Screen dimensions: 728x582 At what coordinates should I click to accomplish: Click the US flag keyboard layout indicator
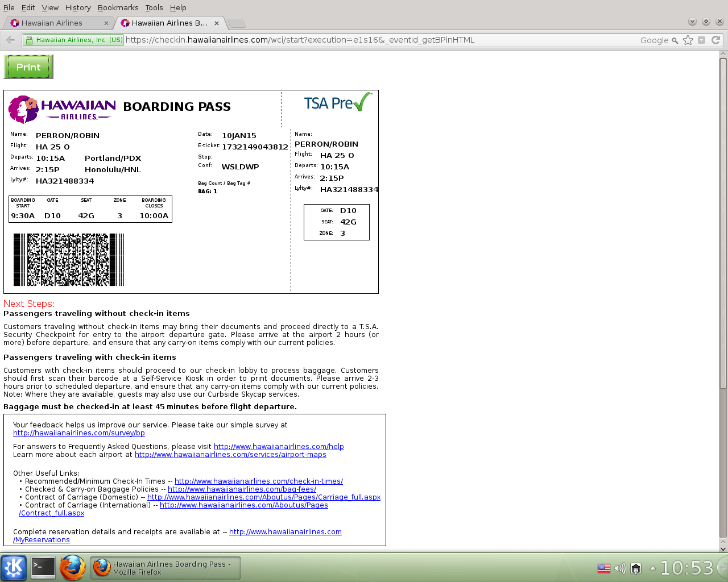pyautogui.click(x=604, y=568)
